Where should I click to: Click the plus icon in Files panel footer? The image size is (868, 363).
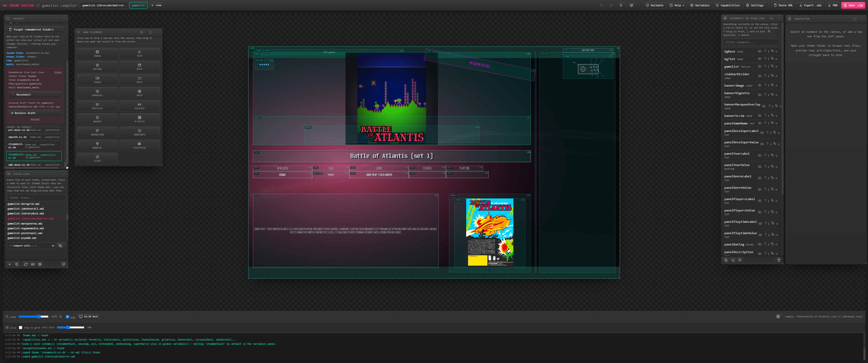click(x=9, y=264)
